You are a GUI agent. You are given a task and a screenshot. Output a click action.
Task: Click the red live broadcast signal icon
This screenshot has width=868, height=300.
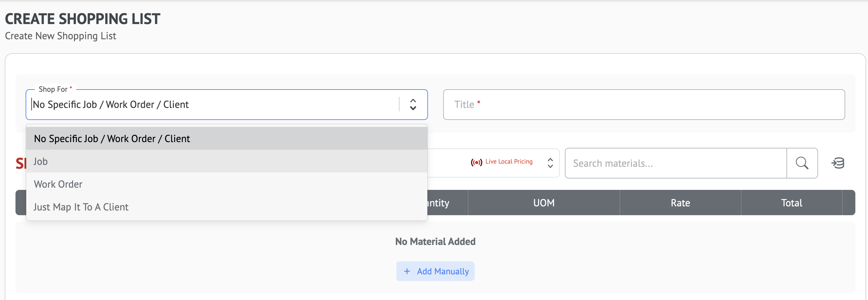(476, 163)
